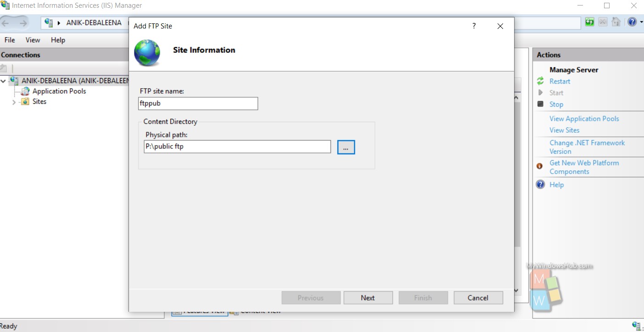Screen dimensions: 644x332
Task: Click the dialog help question mark button
Action: tap(474, 26)
